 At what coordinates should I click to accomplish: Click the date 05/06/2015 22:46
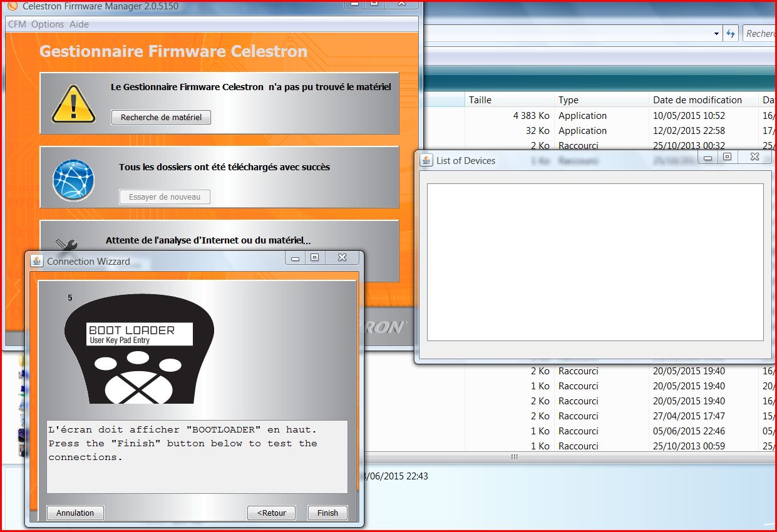(689, 431)
